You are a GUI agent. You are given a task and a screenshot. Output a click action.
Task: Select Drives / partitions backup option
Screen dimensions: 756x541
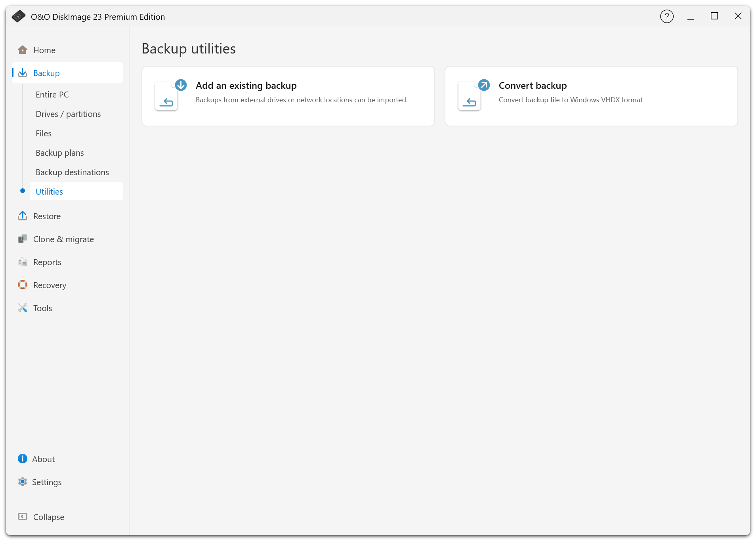(x=76, y=114)
